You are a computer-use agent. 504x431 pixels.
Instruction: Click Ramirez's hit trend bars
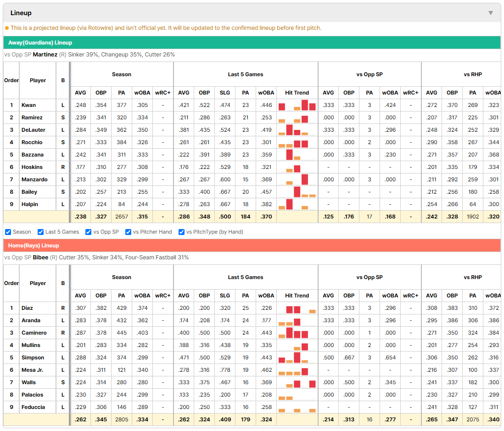pyautogui.click(x=297, y=118)
